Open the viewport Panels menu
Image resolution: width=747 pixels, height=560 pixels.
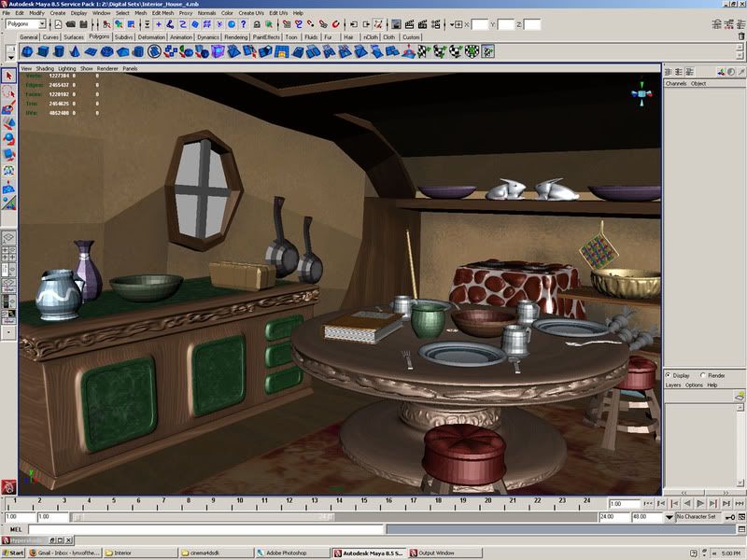point(130,68)
